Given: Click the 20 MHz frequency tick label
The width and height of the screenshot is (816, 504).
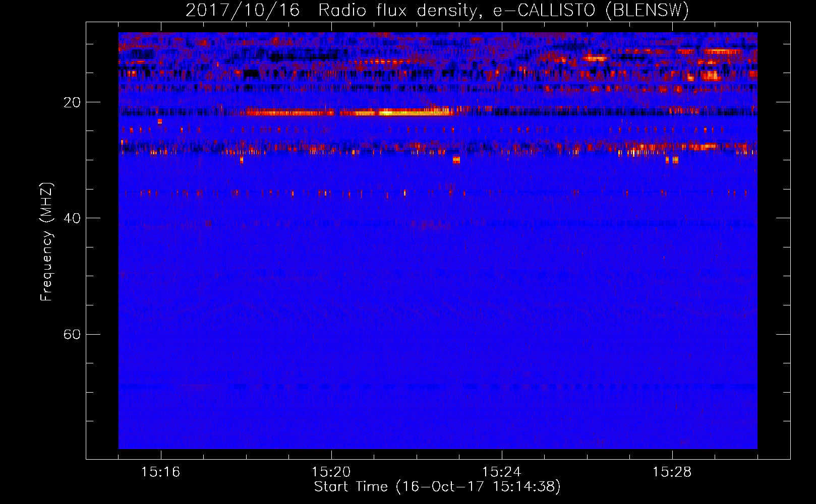Looking at the screenshot, I should (x=72, y=102).
